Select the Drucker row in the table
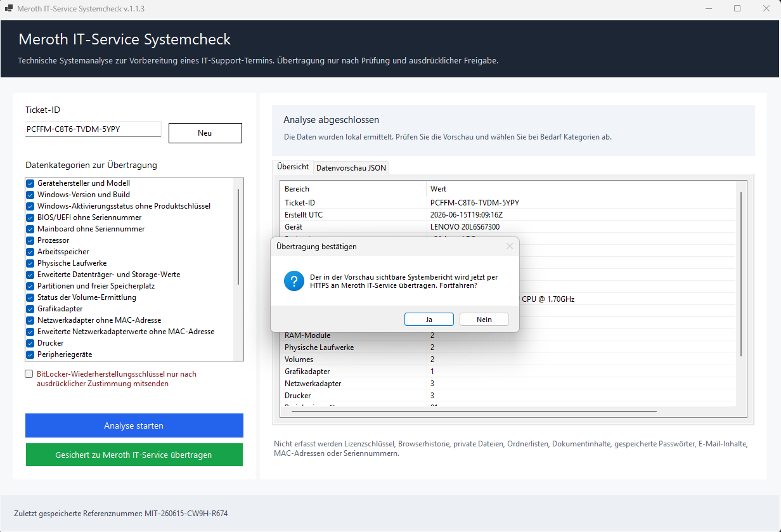Viewport: 781px width, 532px height. 508,396
